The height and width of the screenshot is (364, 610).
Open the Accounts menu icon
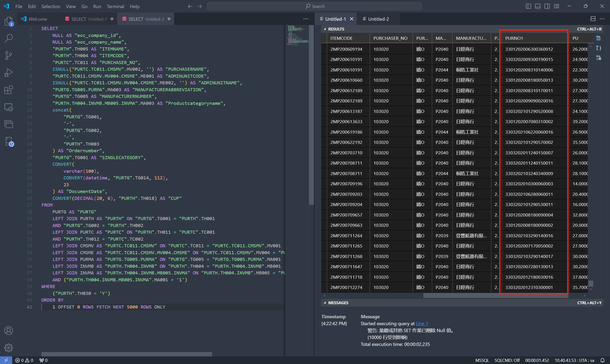tap(9, 331)
